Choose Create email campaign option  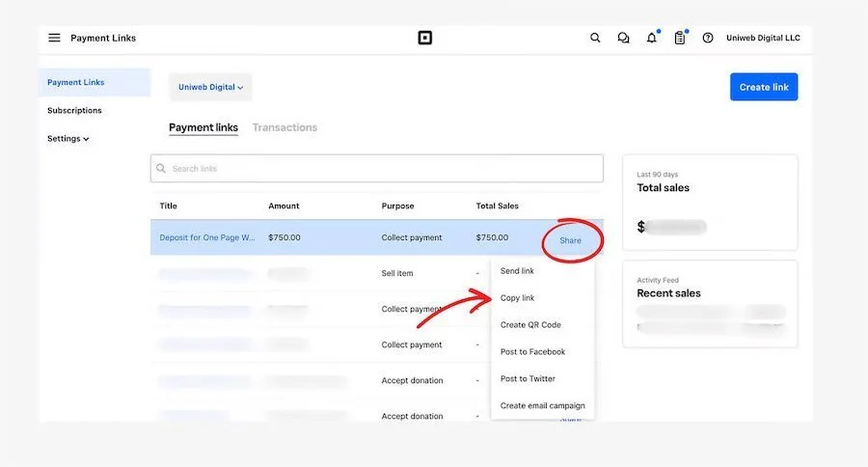point(542,405)
